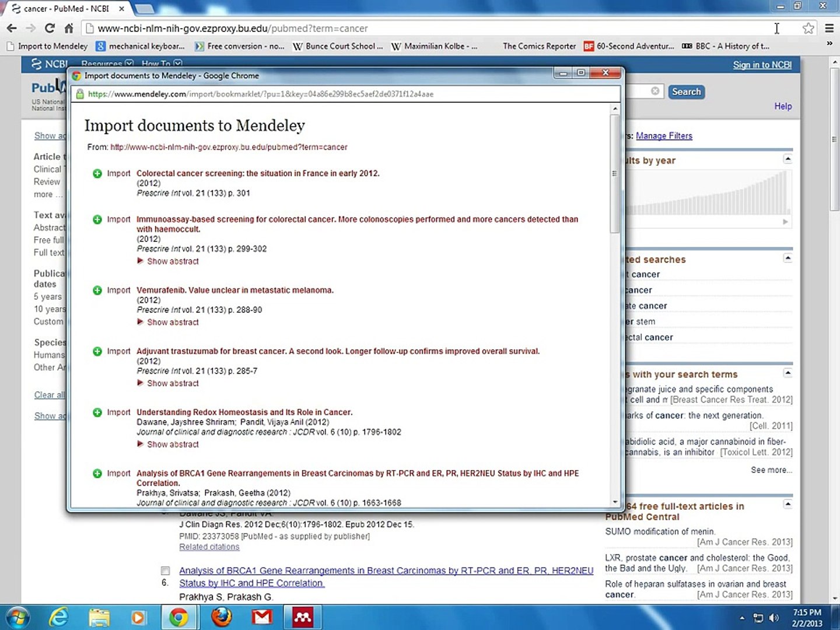Reload the PubMed page
Screen dimensions: 840x630
coord(50,28)
